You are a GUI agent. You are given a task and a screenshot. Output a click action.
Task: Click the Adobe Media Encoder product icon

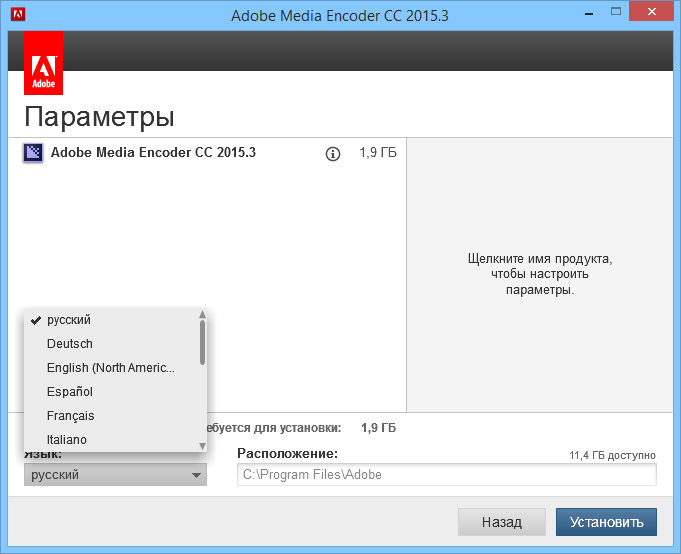(x=33, y=153)
